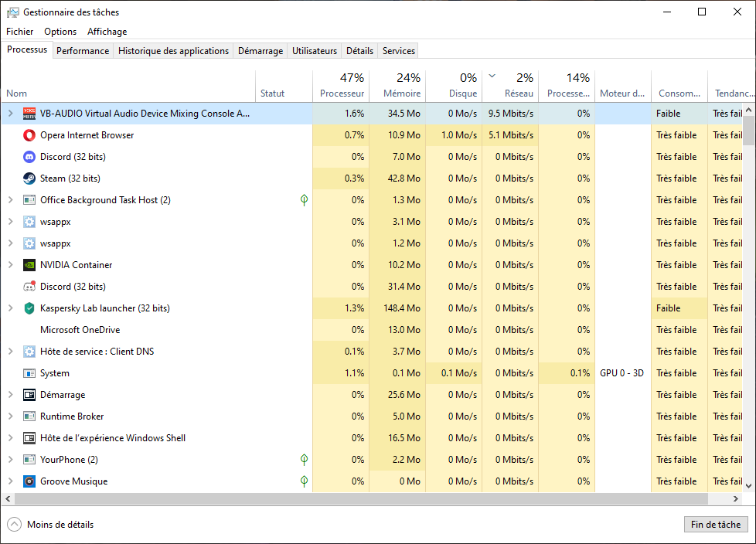Viewport: 756px width, 544px height.
Task: Select the Processus tab
Action: pos(27,49)
